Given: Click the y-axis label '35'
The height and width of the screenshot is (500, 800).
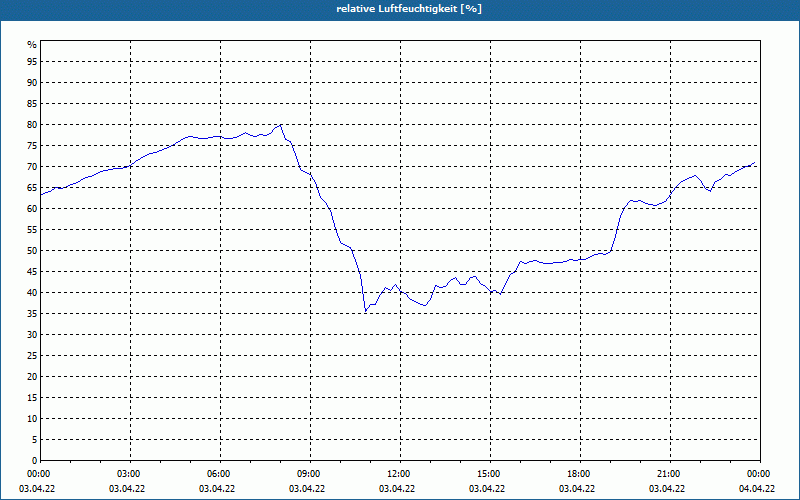Looking at the screenshot, I should click(x=32, y=313).
